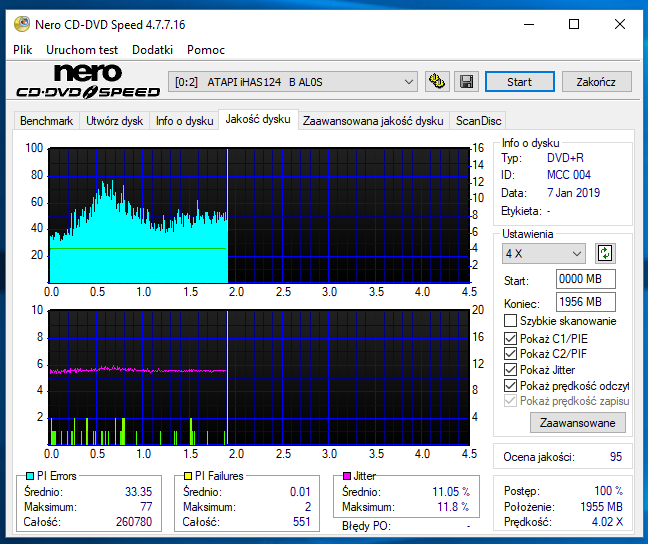
Task: Switch to the ScanDisc tab
Action: [479, 121]
